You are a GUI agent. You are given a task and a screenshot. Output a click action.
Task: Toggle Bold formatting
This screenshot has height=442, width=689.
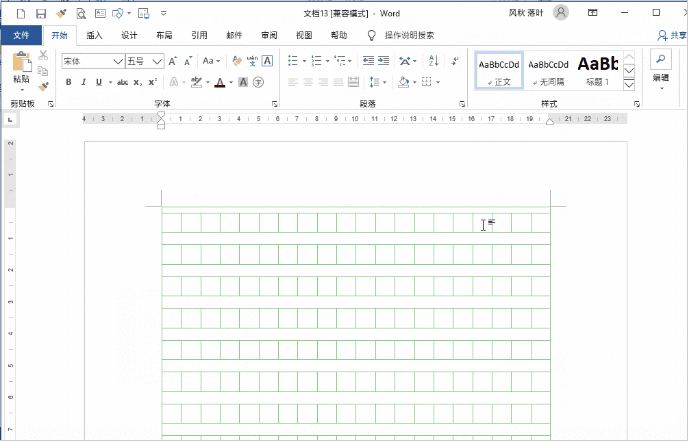click(x=69, y=82)
